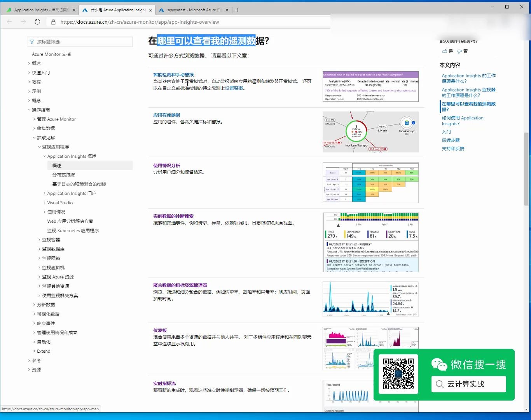Viewport: 531px width, 420px height.
Task: Click the filter funnel icon in sidebar
Action: (x=32, y=42)
